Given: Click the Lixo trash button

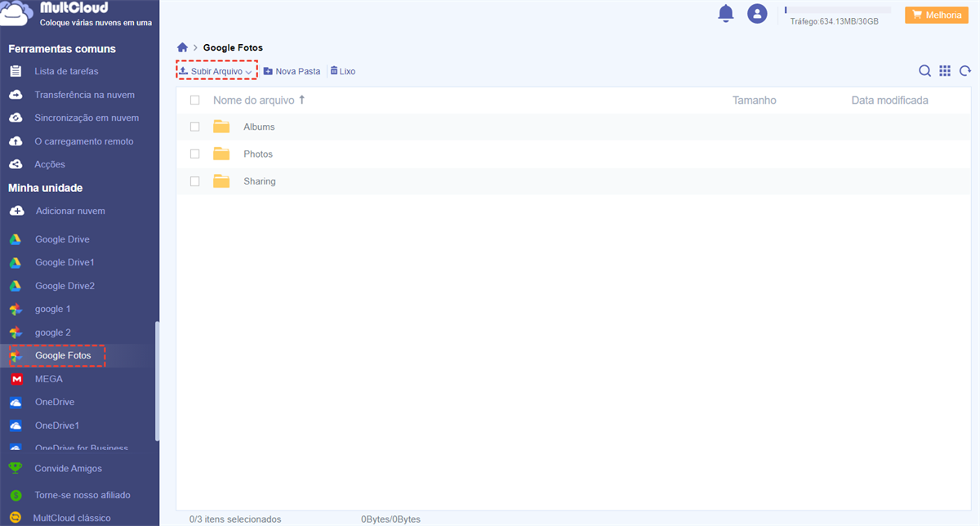Looking at the screenshot, I should click(343, 71).
